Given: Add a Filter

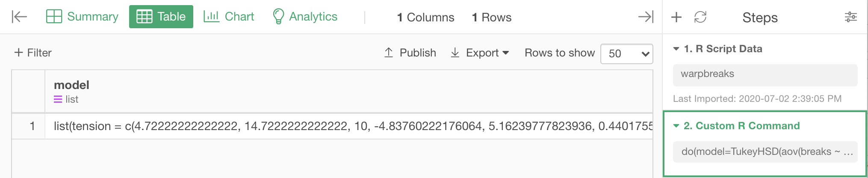Looking at the screenshot, I should tap(33, 53).
